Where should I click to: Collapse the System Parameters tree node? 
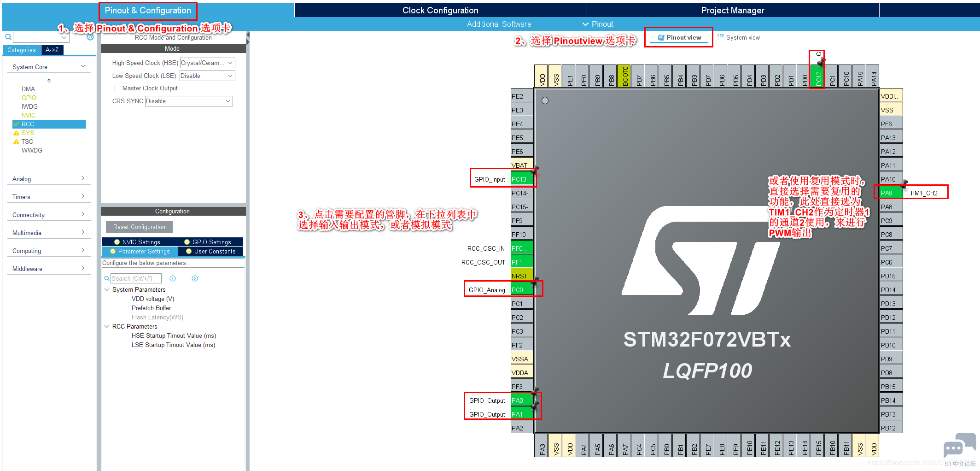click(107, 289)
